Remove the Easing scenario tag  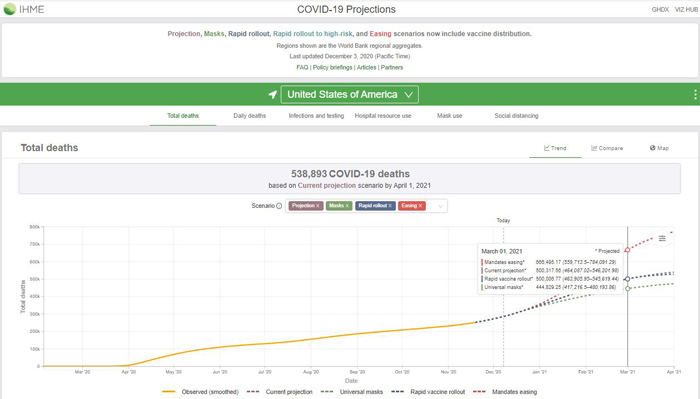(x=420, y=206)
